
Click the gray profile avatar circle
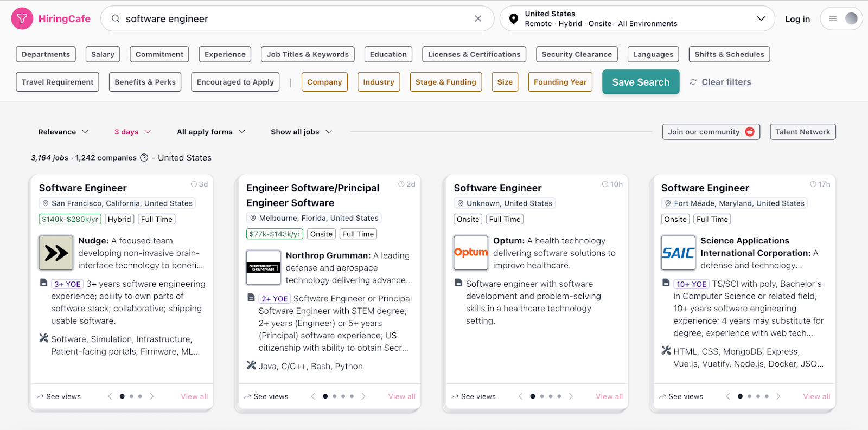pos(851,18)
